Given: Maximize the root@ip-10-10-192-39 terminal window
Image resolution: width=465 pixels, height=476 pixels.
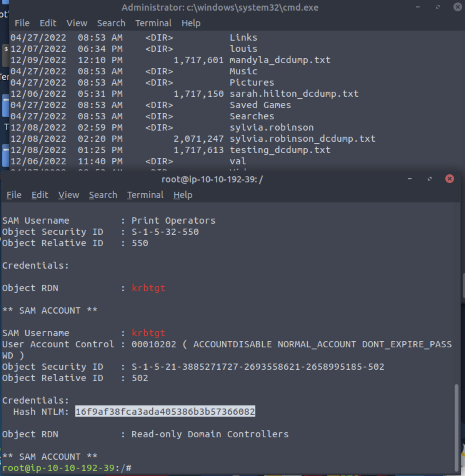Looking at the screenshot, I should [430, 179].
